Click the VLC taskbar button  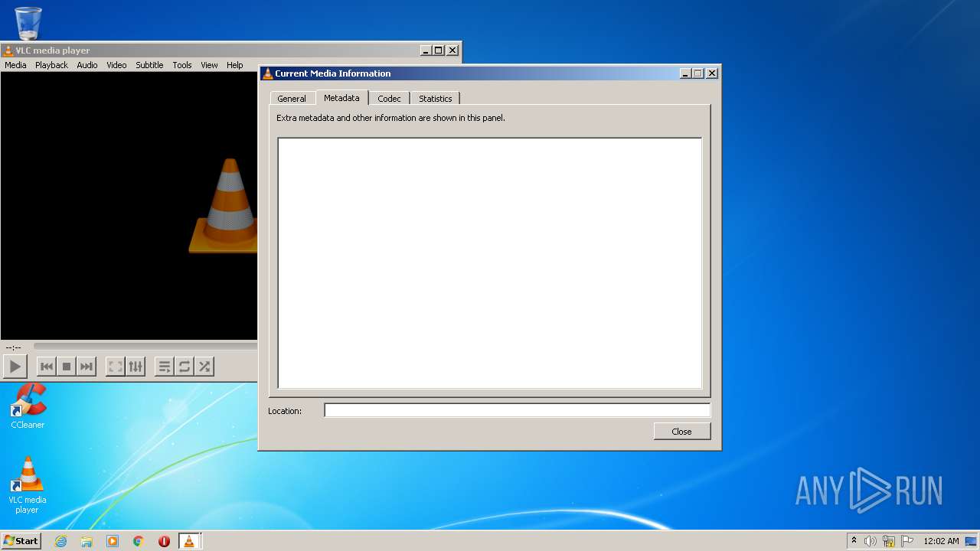(189, 541)
